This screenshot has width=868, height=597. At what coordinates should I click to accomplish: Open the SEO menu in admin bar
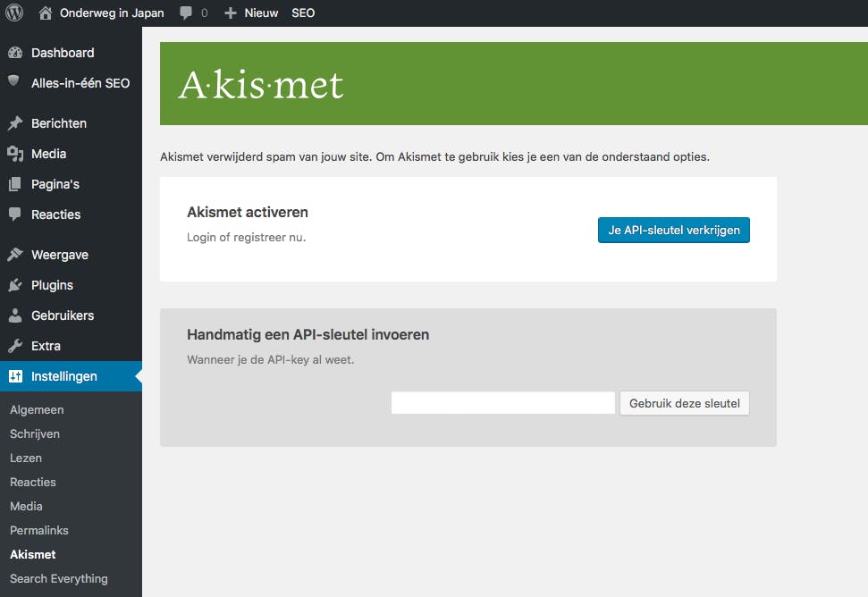click(x=303, y=13)
